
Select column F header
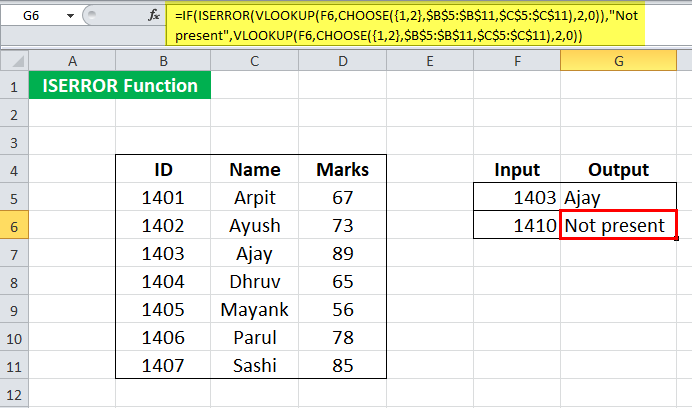(517, 61)
